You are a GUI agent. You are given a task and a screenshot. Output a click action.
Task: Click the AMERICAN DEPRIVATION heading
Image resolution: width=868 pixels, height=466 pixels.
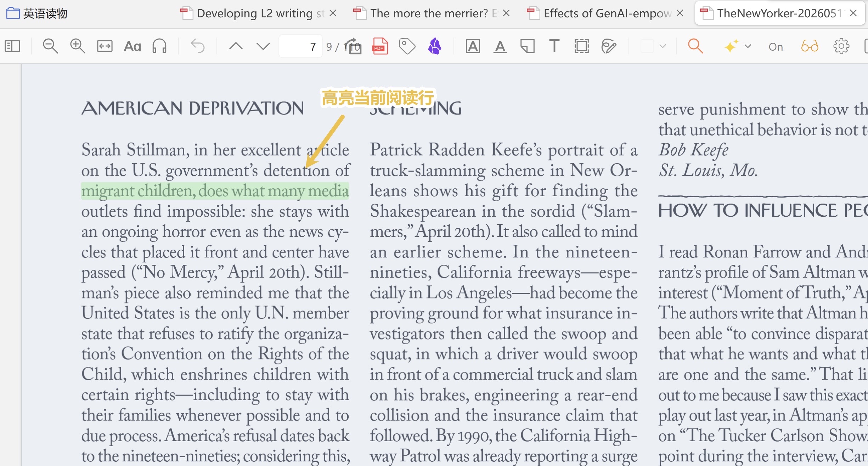(192, 108)
